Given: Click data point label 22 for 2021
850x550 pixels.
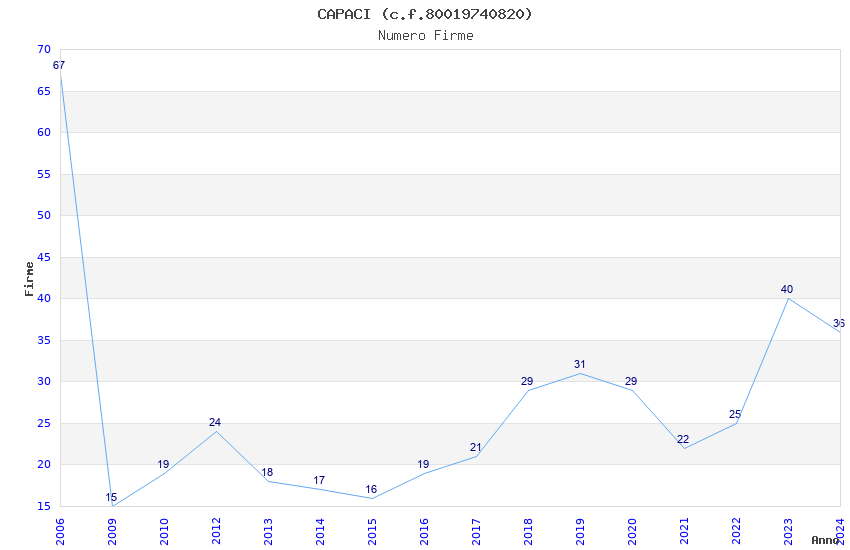Looking at the screenshot, I should point(683,439).
